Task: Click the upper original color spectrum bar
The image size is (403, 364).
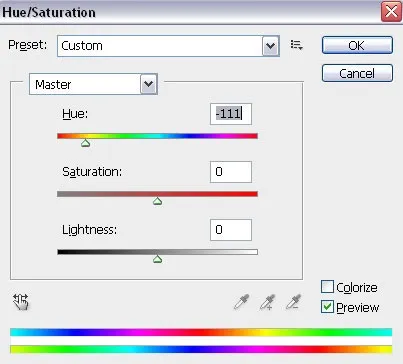Action: click(x=201, y=332)
